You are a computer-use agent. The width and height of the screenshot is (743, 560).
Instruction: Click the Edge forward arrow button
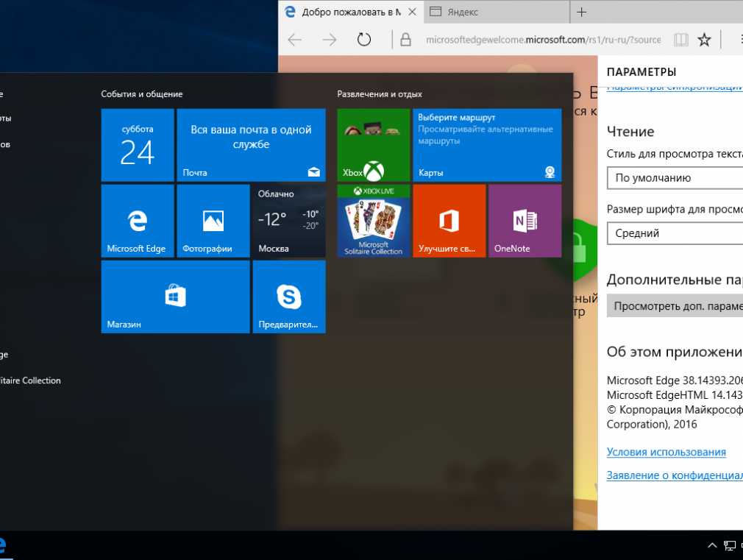pyautogui.click(x=330, y=40)
